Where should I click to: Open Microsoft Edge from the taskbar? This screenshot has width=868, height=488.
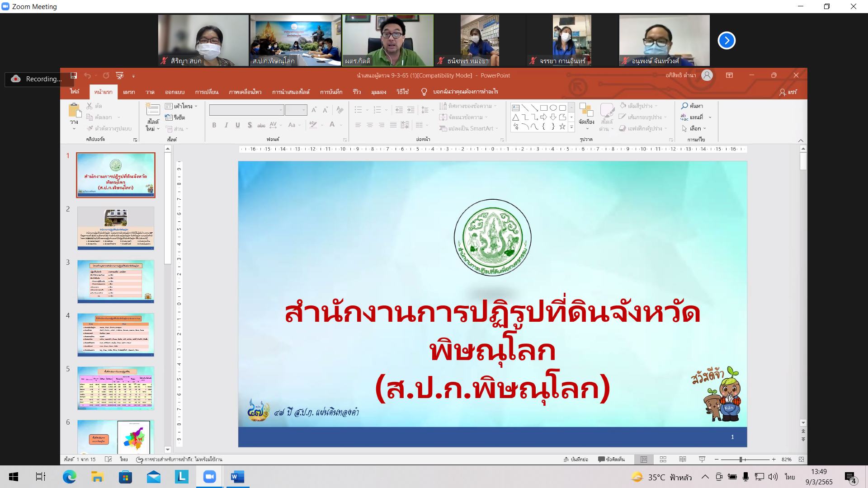click(x=69, y=477)
